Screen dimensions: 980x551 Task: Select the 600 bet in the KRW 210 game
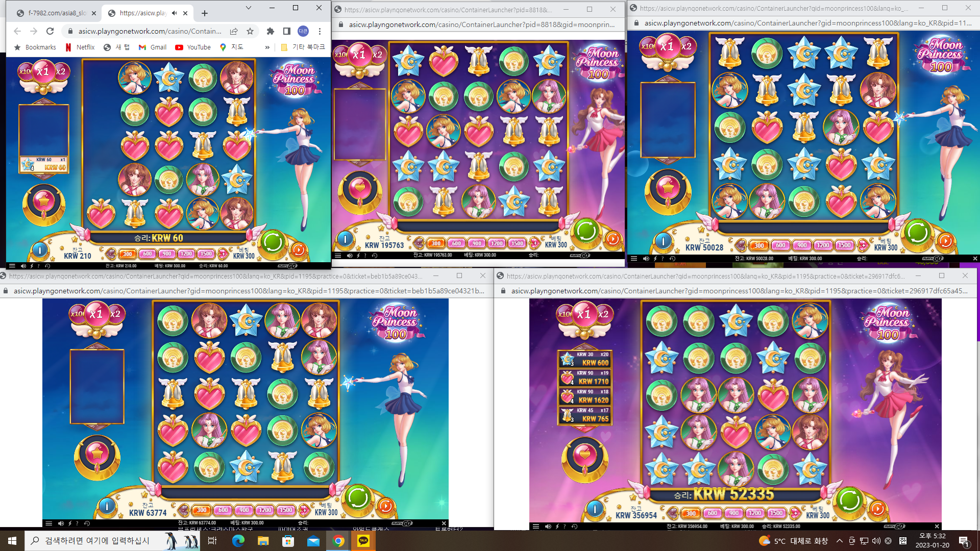pyautogui.click(x=147, y=254)
